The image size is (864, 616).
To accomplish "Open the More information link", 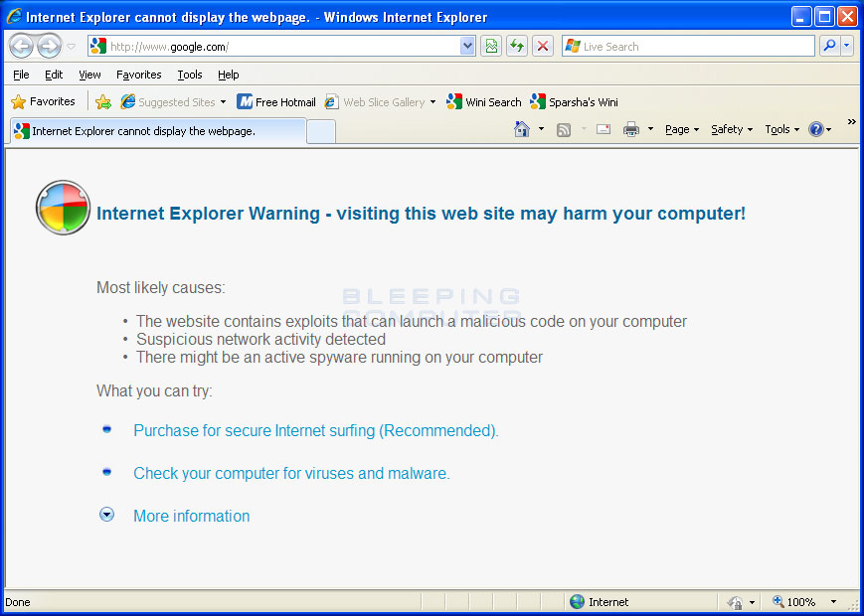I will point(191,516).
